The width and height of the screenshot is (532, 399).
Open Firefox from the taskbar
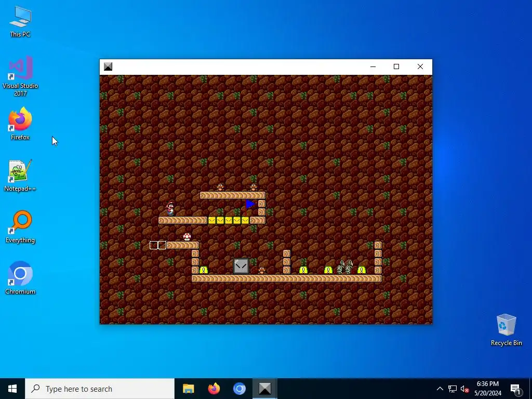(x=214, y=389)
